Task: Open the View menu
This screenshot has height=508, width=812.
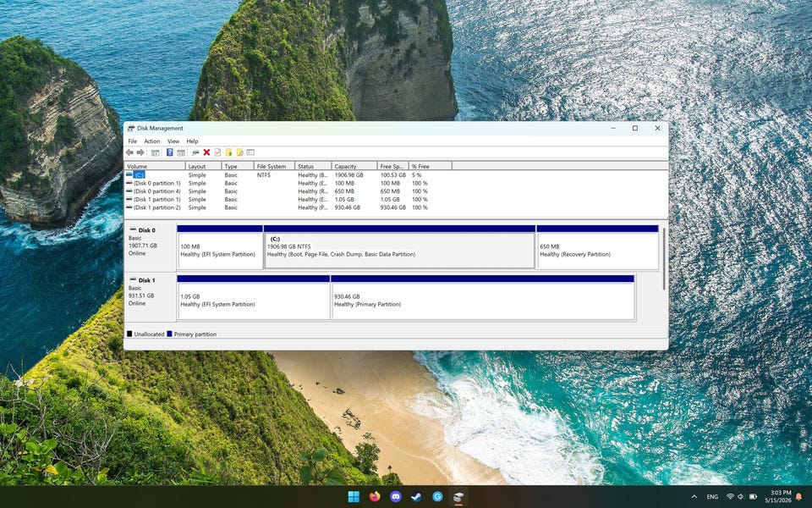Action: [173, 141]
